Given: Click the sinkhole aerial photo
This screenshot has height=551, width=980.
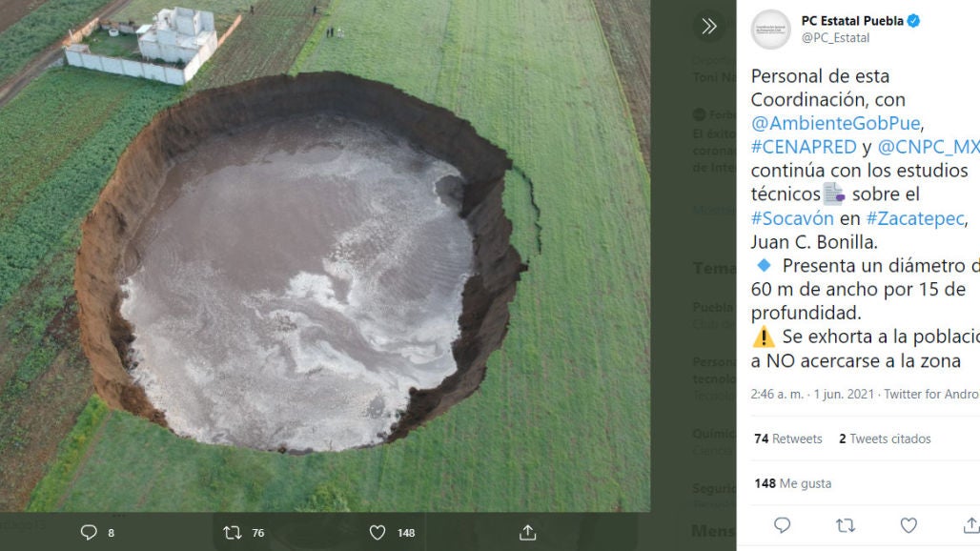Looking at the screenshot, I should pyautogui.click(x=324, y=257).
